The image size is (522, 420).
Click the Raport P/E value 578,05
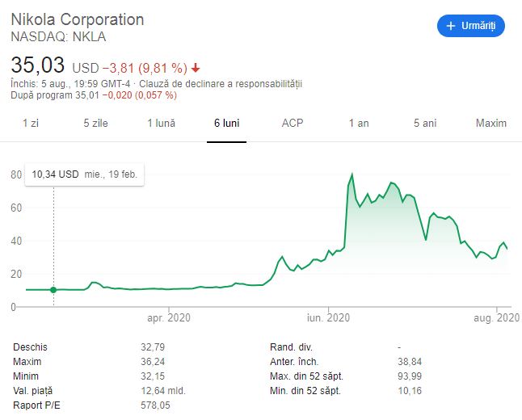tap(155, 404)
